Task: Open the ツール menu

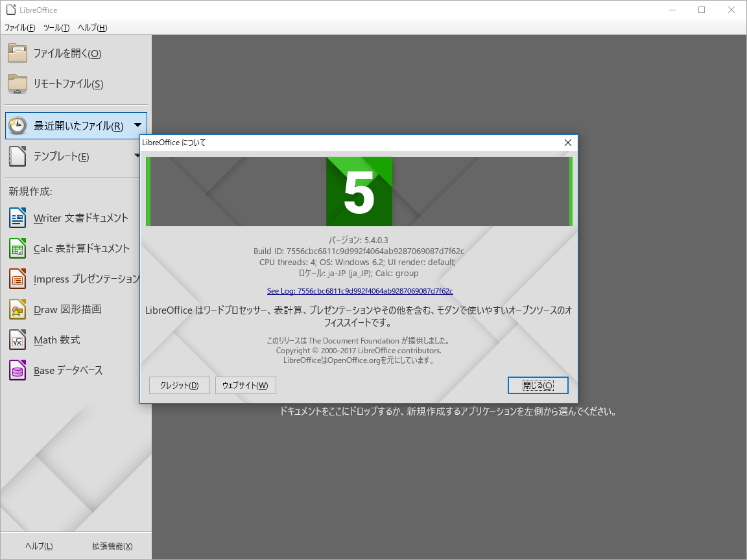Action: [56, 27]
